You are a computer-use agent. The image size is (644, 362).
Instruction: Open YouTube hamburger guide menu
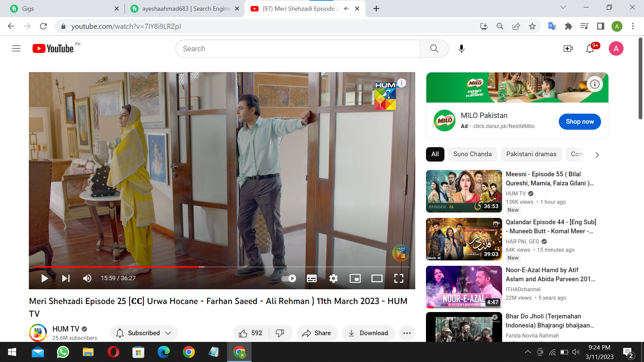16,49
